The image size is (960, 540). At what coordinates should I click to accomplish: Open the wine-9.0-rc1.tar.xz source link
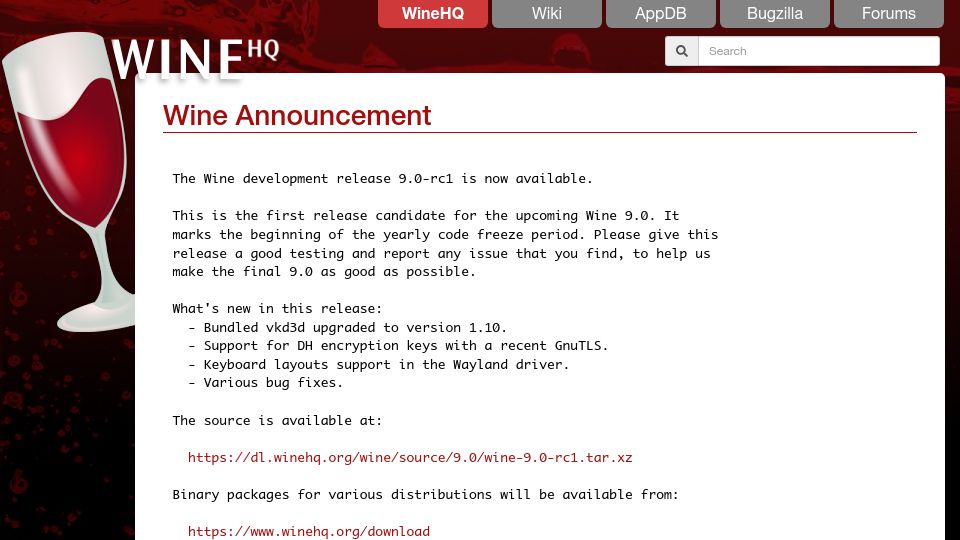tap(410, 458)
